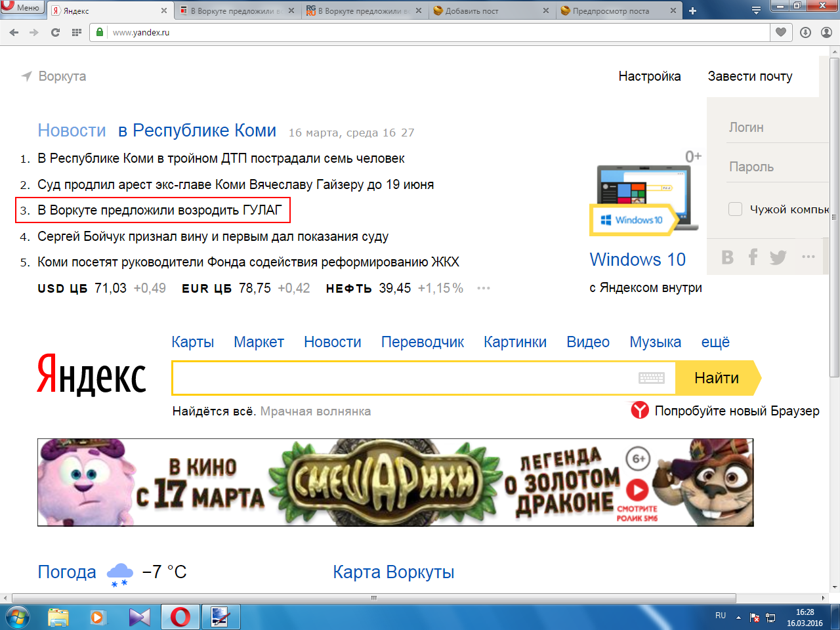Viewport: 840px width, 630px height.
Task: Open the Windows Start button
Action: 18,617
